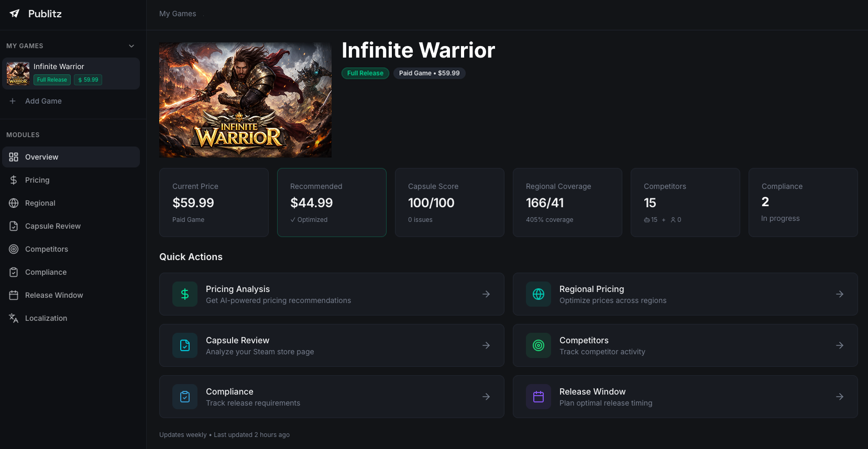Open the Pricing Analysis quick action
868x449 pixels.
332,294
